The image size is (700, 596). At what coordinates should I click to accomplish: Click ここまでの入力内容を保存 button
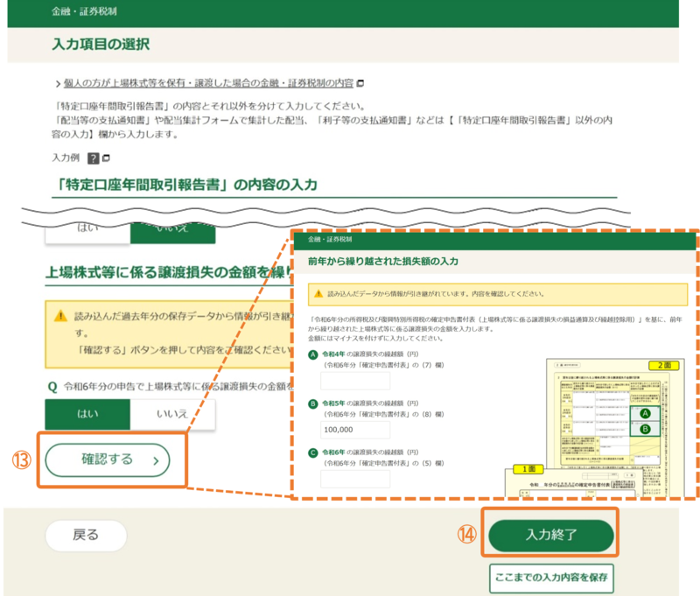click(552, 578)
